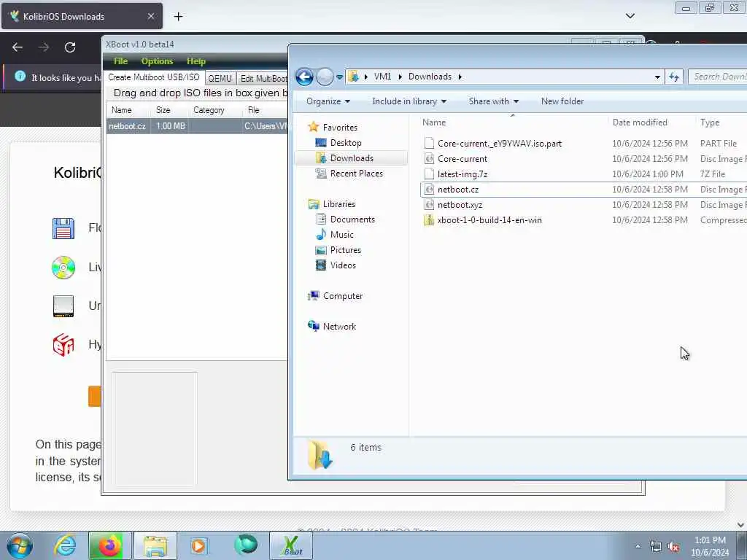747x560 pixels.
Task: Launch Internet Explorer from the taskbar
Action: (x=65, y=545)
